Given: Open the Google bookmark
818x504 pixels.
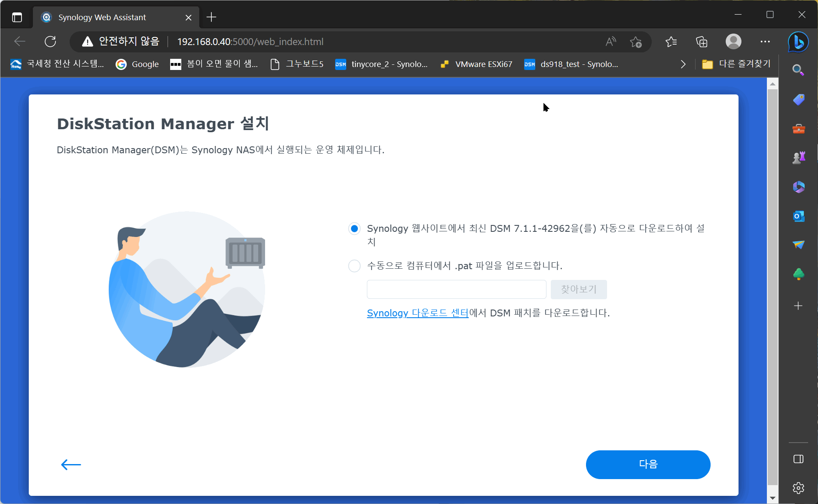Looking at the screenshot, I should pos(137,64).
